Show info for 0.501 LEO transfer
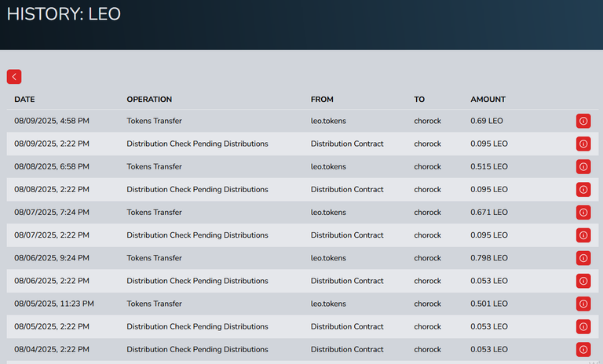This screenshot has width=603, height=364. (x=583, y=304)
